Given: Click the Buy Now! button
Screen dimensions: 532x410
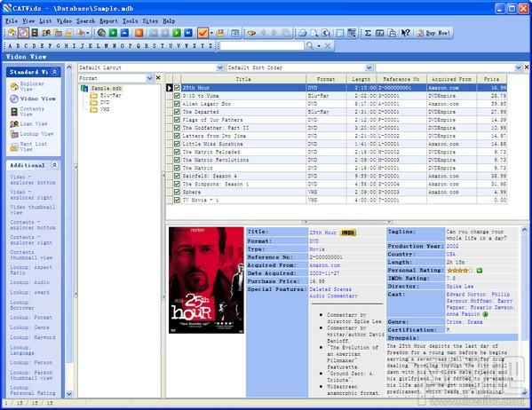Looking at the screenshot, I should 433,33.
